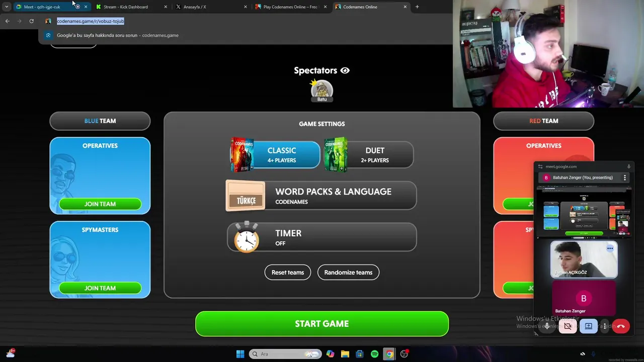The image size is (644, 362).
Task: Select Duet 2+ players game mode
Action: coord(369,155)
